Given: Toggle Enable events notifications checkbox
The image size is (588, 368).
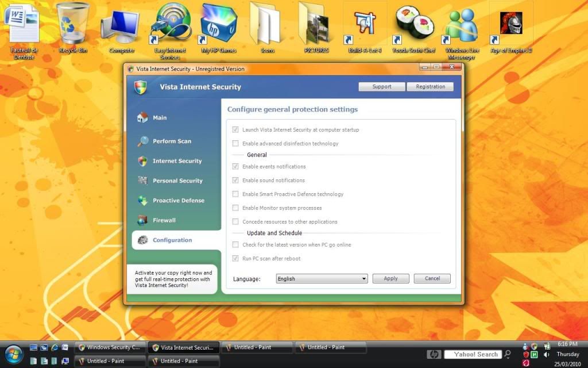Looking at the screenshot, I should tap(235, 166).
